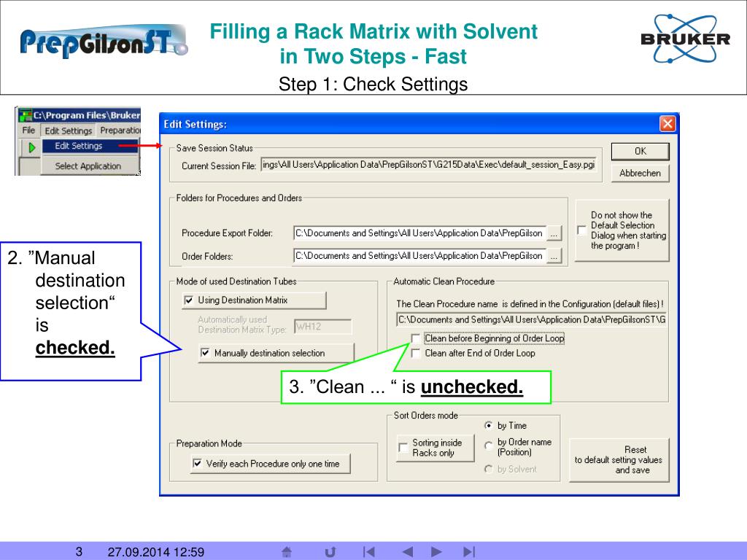
Task: Select sort by Time radio button
Action: click(488, 425)
